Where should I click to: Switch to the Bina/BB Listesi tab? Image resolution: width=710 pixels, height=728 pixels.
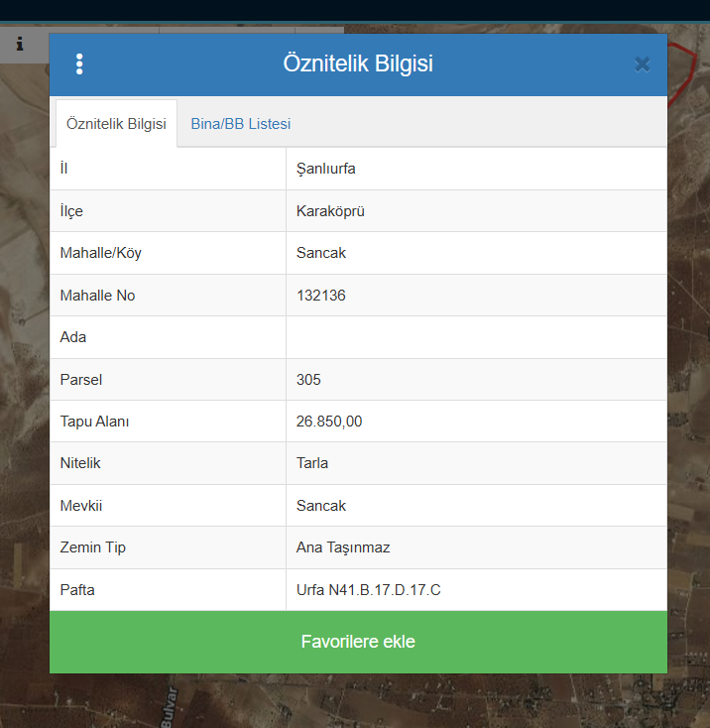click(240, 124)
